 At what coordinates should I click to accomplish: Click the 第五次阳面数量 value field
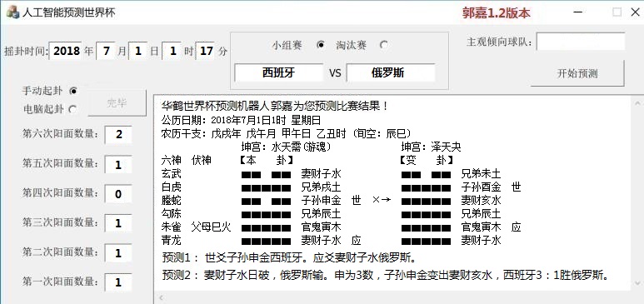point(118,164)
